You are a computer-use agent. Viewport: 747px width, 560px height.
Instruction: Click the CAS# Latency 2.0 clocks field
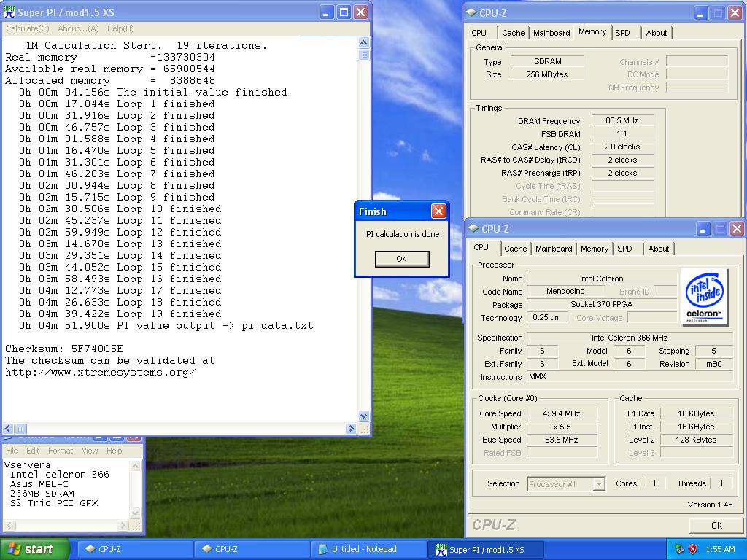click(x=622, y=147)
